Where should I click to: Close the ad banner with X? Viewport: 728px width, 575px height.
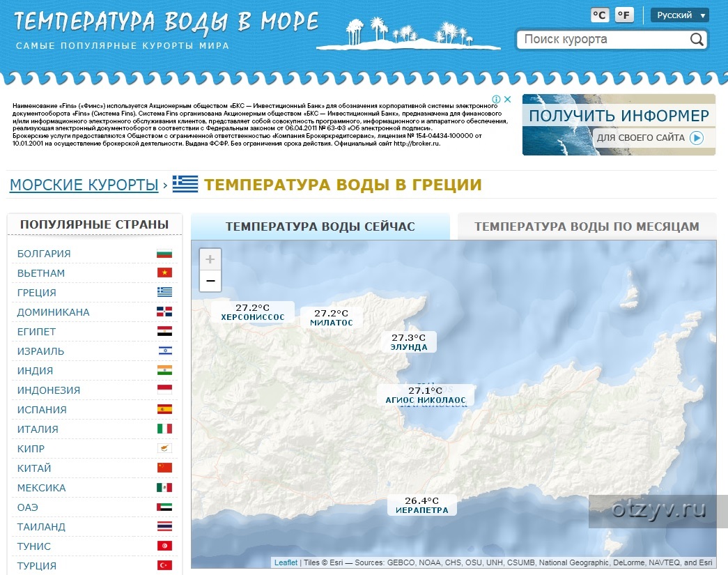coord(508,100)
